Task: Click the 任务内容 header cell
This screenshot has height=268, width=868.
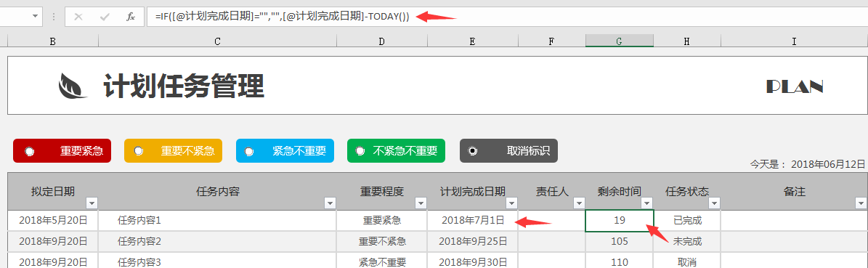Action: 218,192
